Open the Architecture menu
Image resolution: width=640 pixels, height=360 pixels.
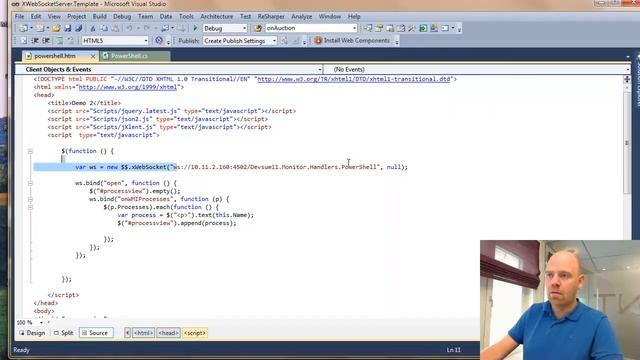[216, 16]
